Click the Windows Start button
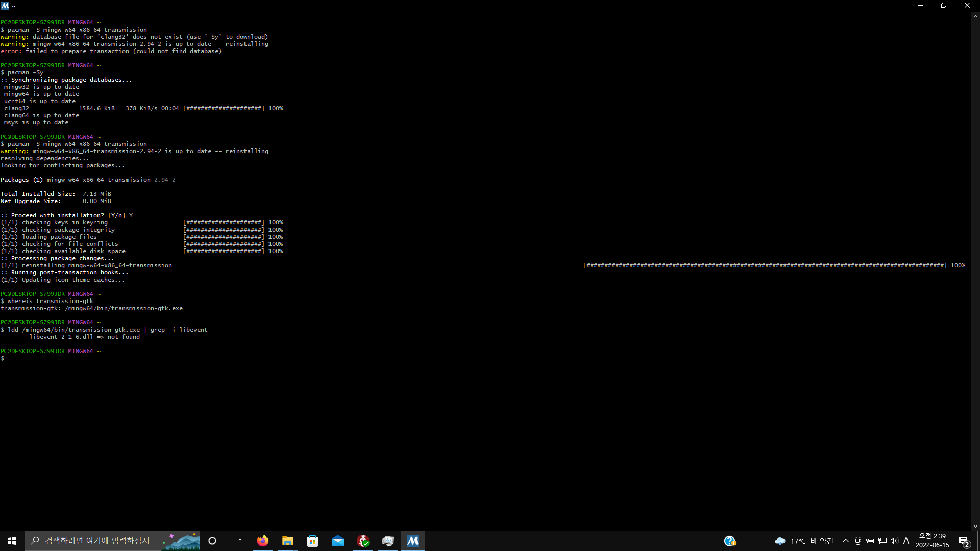The image size is (980, 551). pos(12,541)
